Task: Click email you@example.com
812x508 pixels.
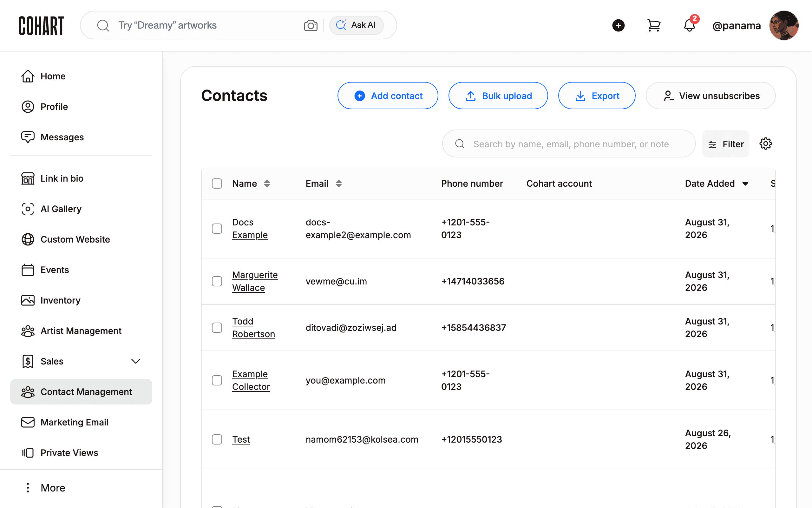Action: pyautogui.click(x=345, y=380)
